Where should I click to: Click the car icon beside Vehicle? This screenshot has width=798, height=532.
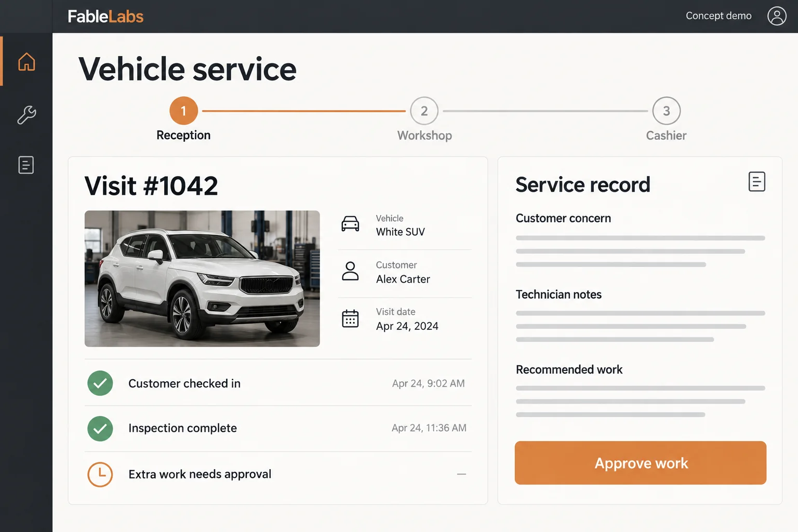(350, 224)
